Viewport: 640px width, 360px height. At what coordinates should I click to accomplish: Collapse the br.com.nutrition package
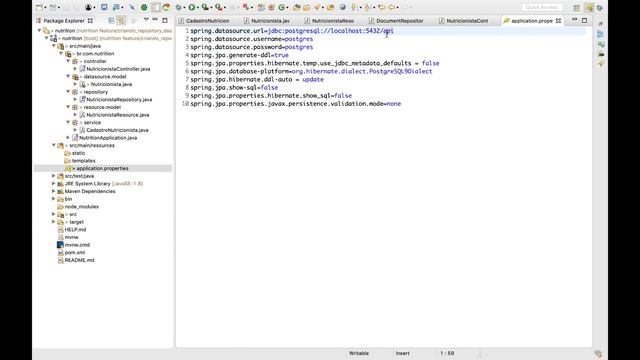point(61,53)
